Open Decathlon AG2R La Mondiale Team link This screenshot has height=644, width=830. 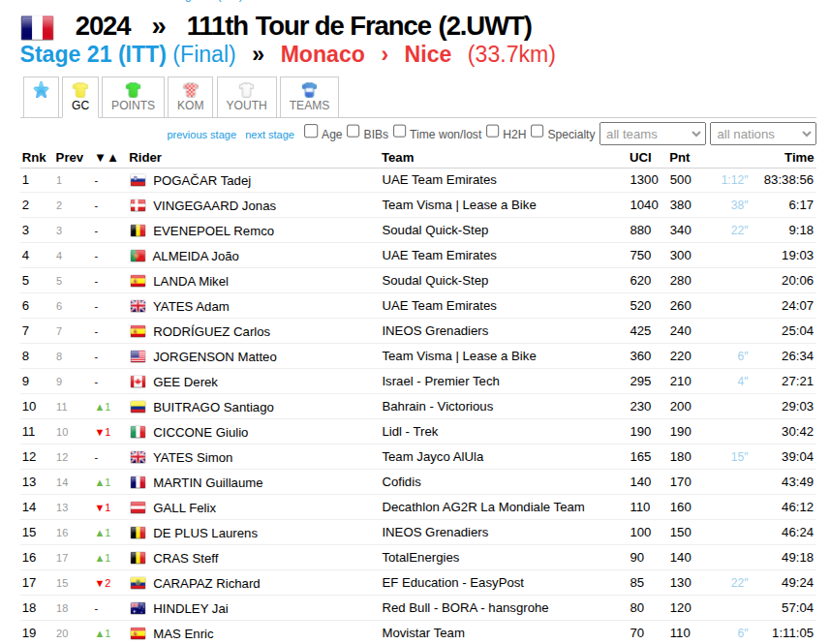[x=483, y=507]
